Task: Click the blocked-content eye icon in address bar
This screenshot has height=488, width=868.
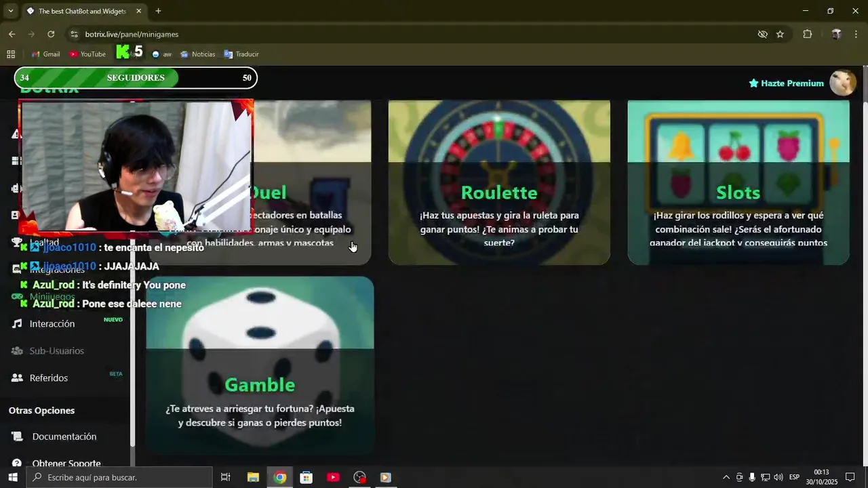Action: pos(762,34)
